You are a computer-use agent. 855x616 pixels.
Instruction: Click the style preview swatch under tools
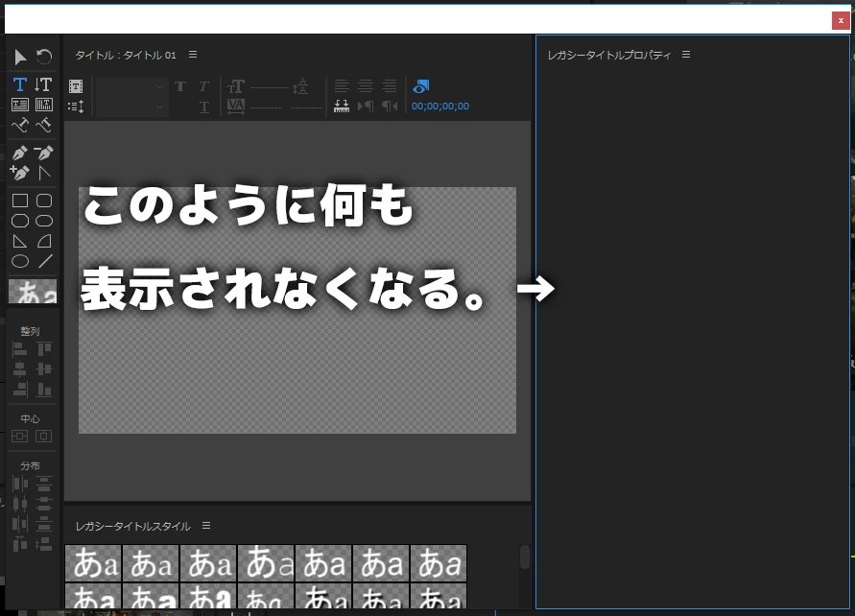(33, 291)
